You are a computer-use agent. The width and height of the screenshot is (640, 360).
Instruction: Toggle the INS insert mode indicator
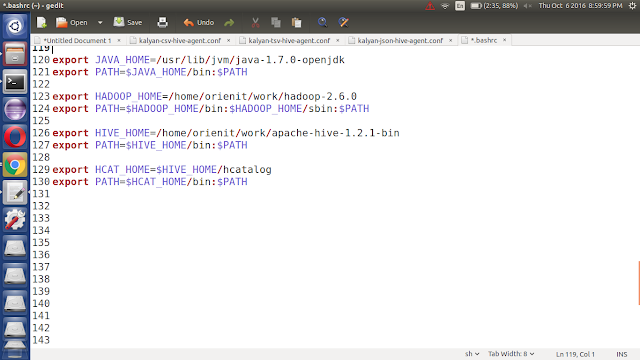[622, 354]
